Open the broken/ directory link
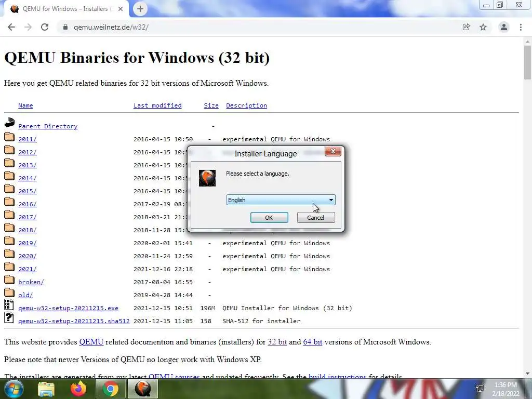 (31, 282)
